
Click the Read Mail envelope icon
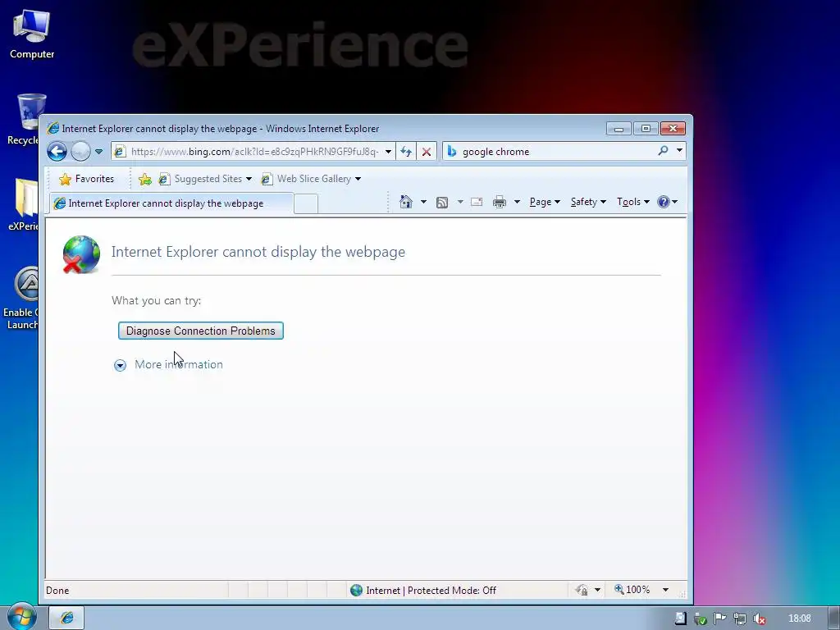pos(477,202)
